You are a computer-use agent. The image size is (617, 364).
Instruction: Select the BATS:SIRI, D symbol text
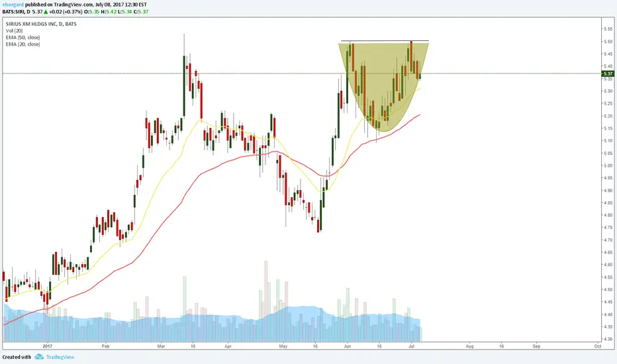pos(16,12)
